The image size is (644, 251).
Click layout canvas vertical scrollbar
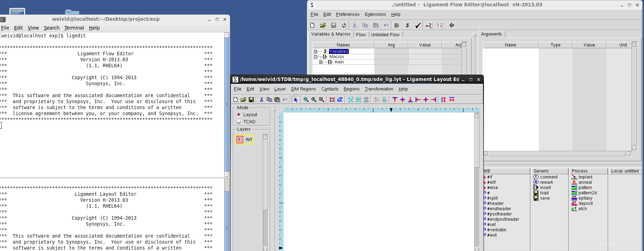(477, 182)
